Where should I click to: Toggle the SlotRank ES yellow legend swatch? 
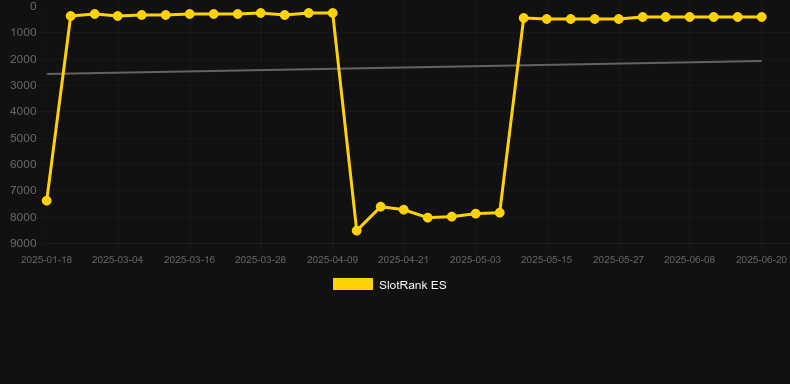353,284
